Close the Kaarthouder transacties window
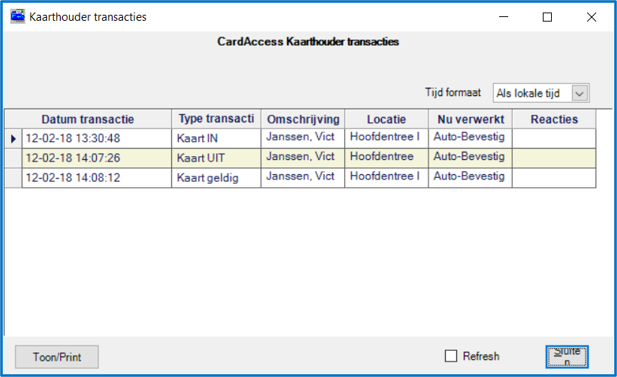Image resolution: width=617 pixels, height=377 pixels. (x=591, y=17)
